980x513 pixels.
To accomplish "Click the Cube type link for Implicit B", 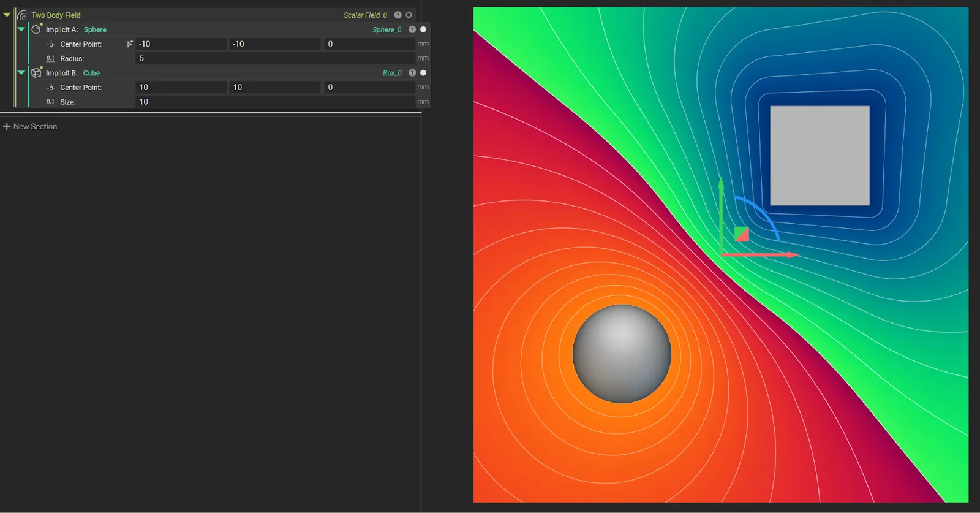I will pos(91,73).
